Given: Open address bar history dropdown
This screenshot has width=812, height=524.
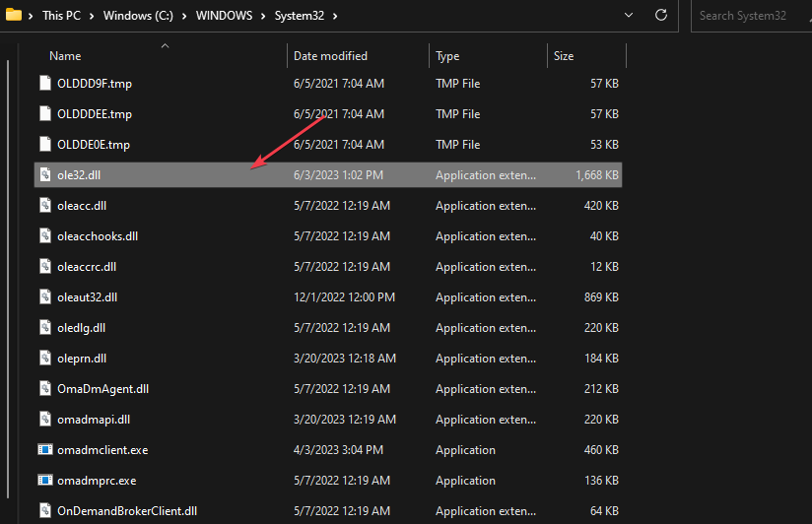Looking at the screenshot, I should pyautogui.click(x=629, y=15).
